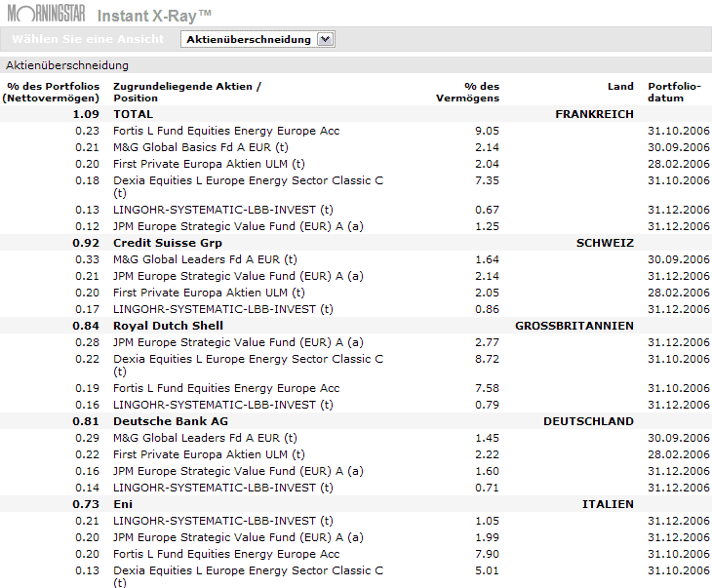Click LINGOHR-SYSTEMATIC-LBB-INVEST under TOTAL
712x588 pixels.
223,210
